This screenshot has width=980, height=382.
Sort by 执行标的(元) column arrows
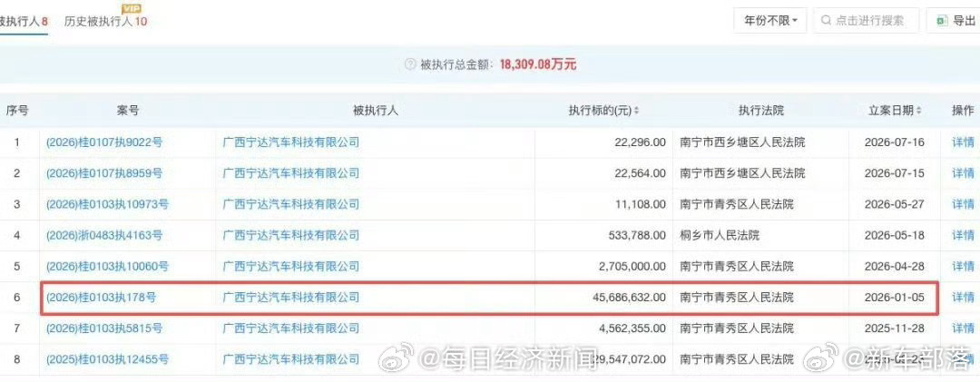(x=636, y=112)
